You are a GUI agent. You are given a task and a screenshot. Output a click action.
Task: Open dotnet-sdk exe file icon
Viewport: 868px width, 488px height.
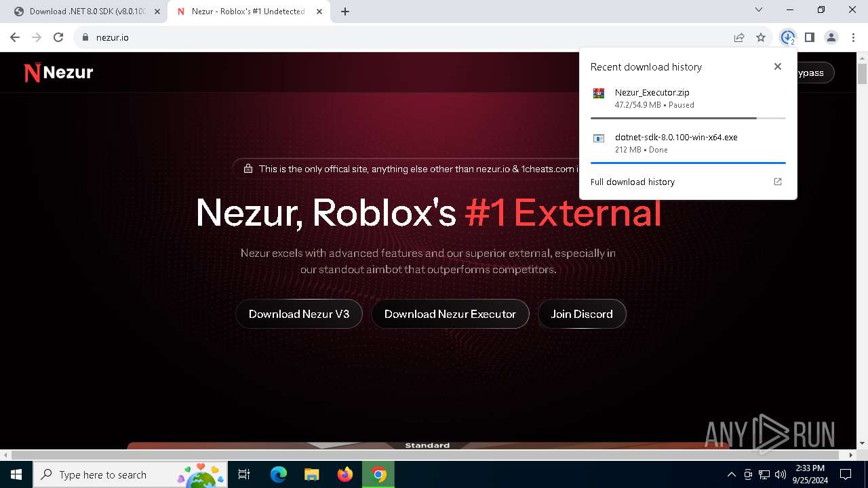[x=598, y=138]
